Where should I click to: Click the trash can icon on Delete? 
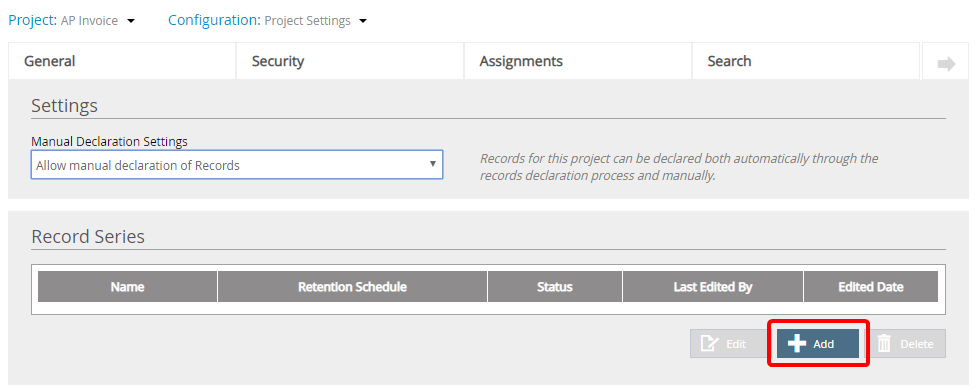pos(884,344)
